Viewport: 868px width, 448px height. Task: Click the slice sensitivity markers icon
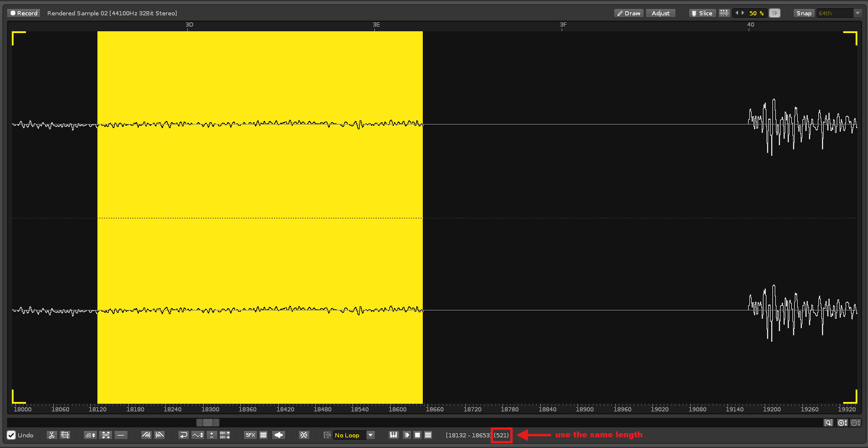[x=724, y=13]
